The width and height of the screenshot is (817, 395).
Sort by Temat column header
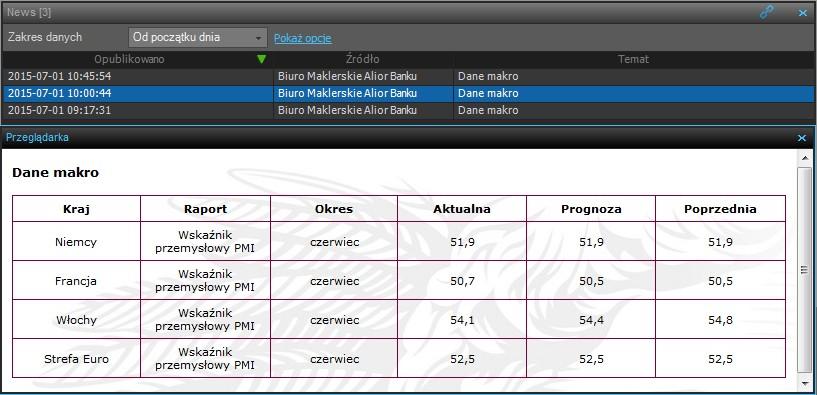point(634,59)
